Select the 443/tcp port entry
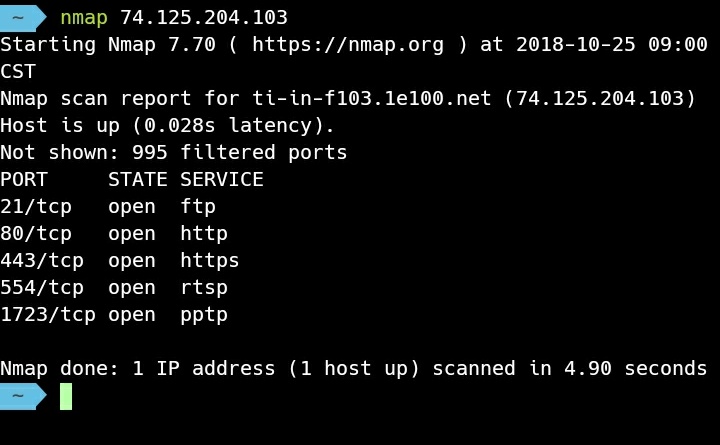Viewport: 720px width, 445px height. pos(42,261)
